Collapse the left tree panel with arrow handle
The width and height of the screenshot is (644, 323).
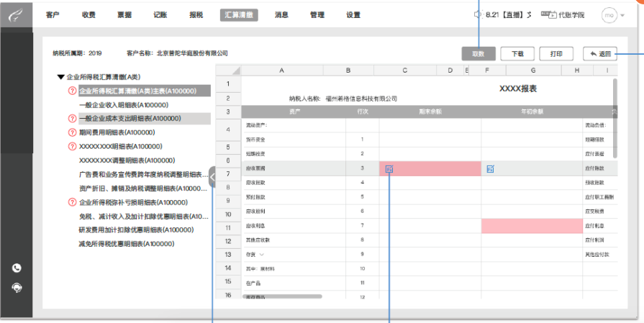point(212,175)
